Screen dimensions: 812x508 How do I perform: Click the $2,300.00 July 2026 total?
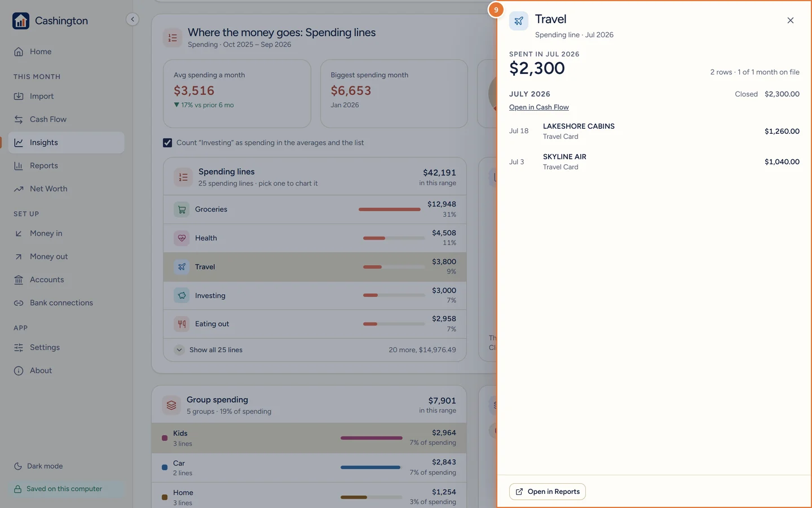pyautogui.click(x=782, y=94)
